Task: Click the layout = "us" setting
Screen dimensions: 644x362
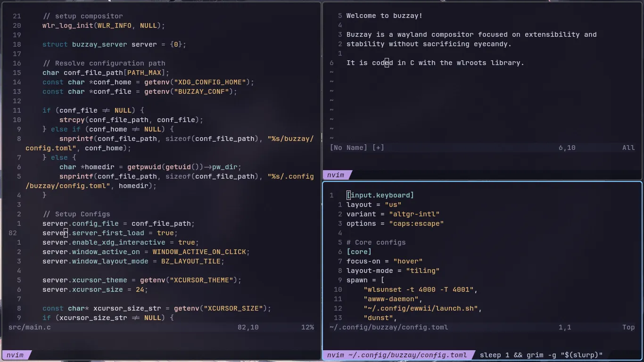Action: [x=374, y=205]
